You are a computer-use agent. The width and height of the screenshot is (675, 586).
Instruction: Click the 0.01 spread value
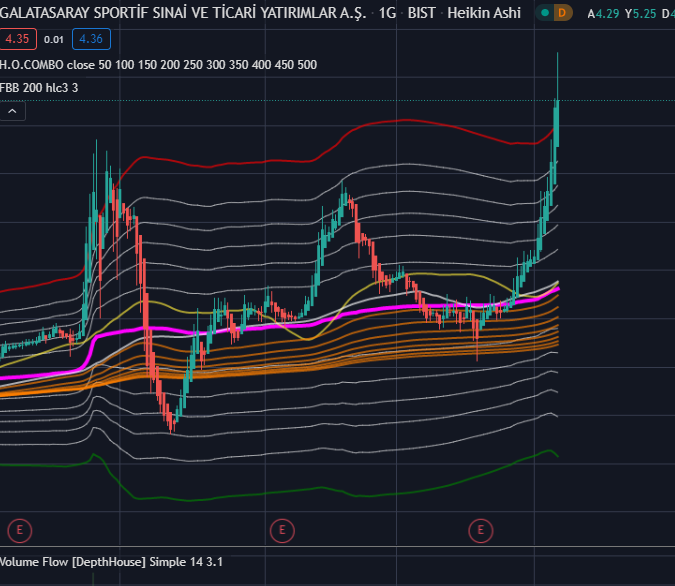click(54, 40)
